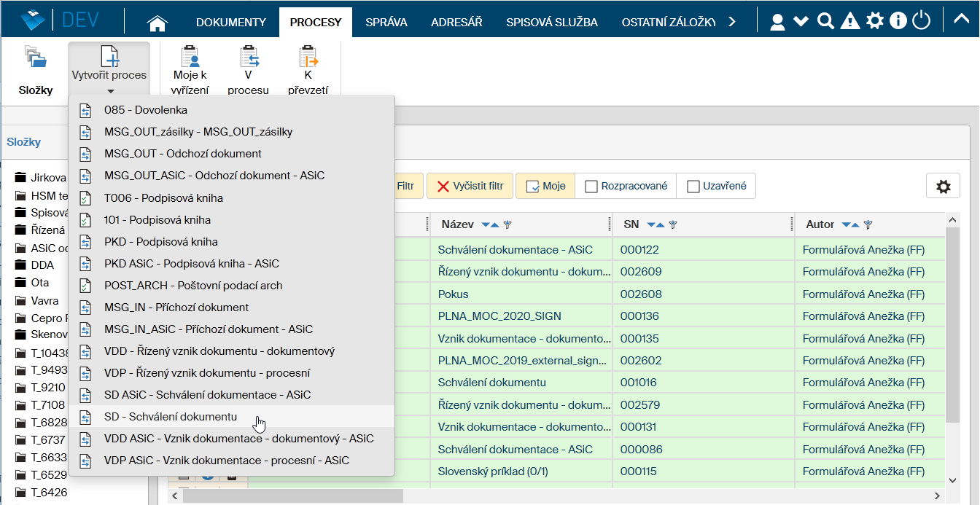Image resolution: width=980 pixels, height=505 pixels.
Task: Click the Vyčistit filtr button
Action: 470,187
